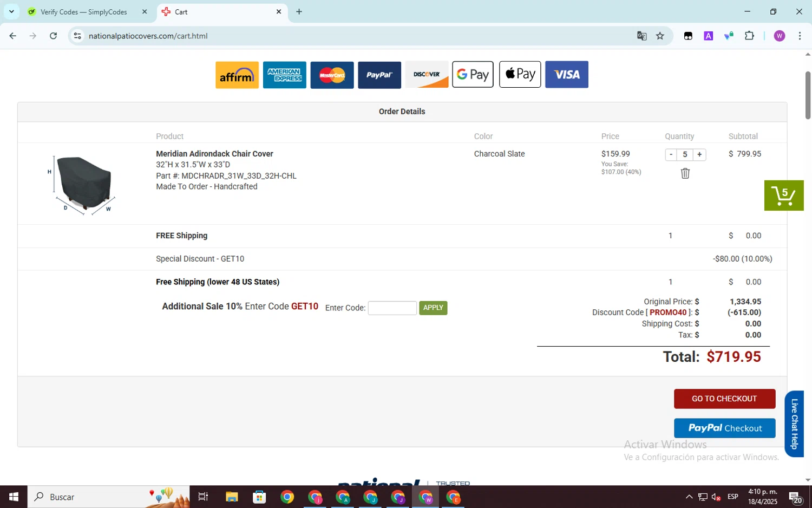Close the Verify Codes tab
The image size is (812, 508).
(x=145, y=11)
